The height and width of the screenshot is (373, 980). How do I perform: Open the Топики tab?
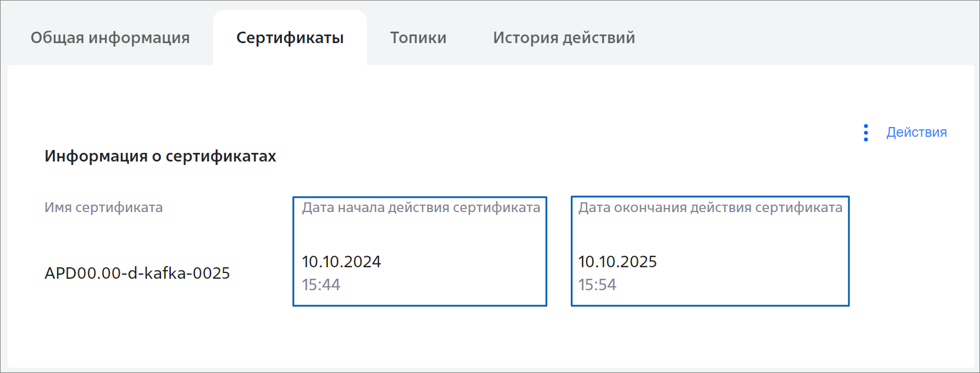[x=418, y=37]
